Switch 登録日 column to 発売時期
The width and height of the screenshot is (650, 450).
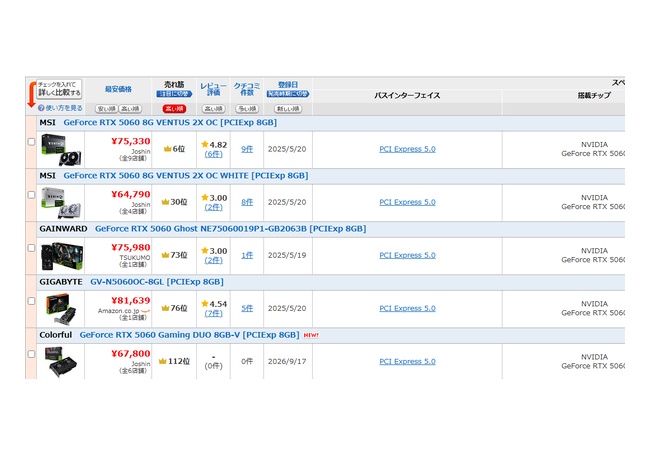(288, 94)
